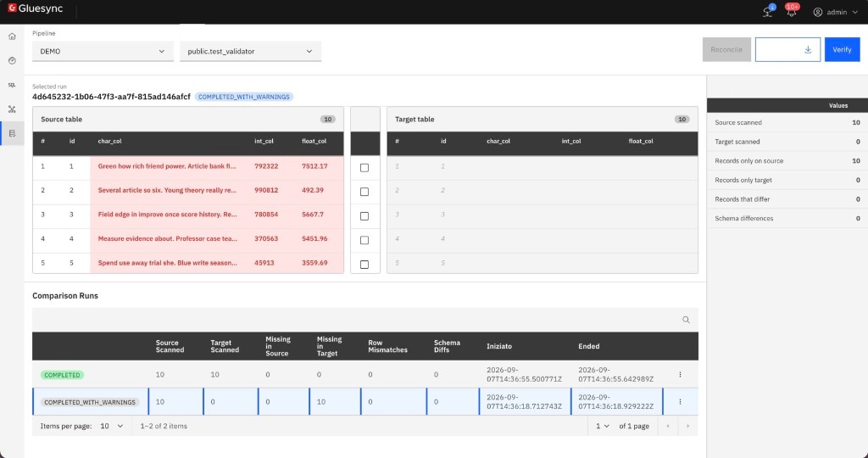Click the run ID 4d645232-1b06-47f3-aa7f-815ad146afcf
This screenshot has width=868, height=458.
pyautogui.click(x=111, y=97)
